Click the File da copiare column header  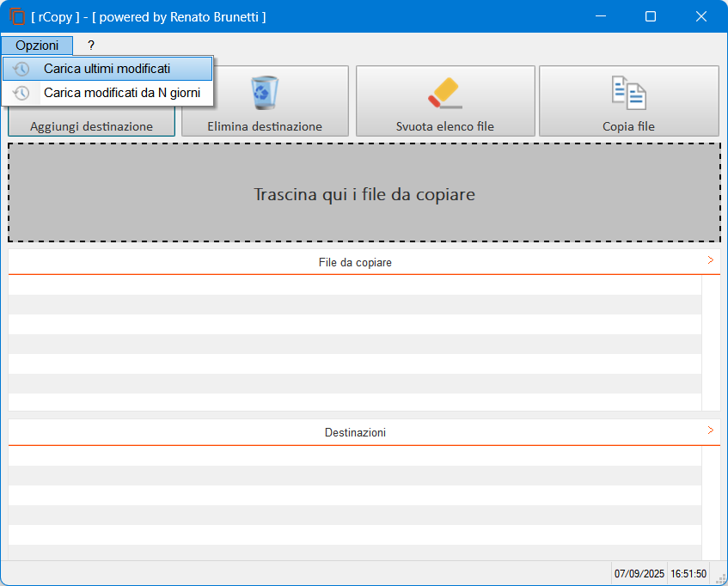tap(354, 262)
